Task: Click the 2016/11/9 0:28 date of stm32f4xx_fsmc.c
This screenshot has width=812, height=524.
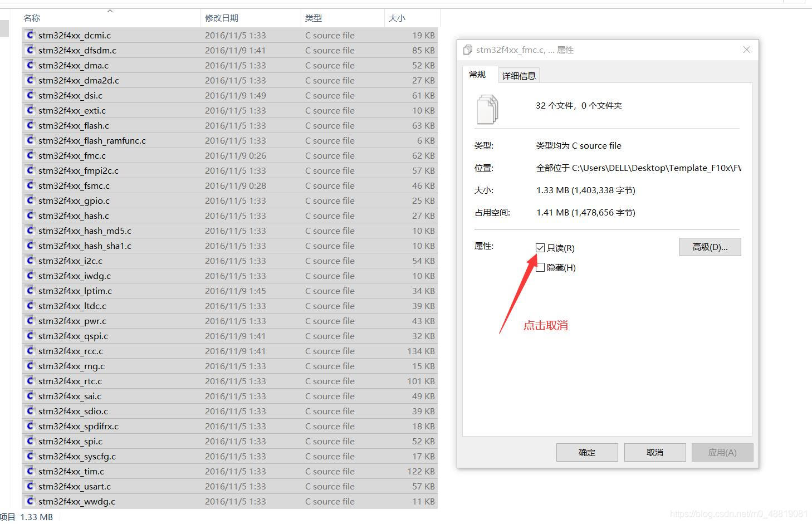Action: [x=236, y=185]
